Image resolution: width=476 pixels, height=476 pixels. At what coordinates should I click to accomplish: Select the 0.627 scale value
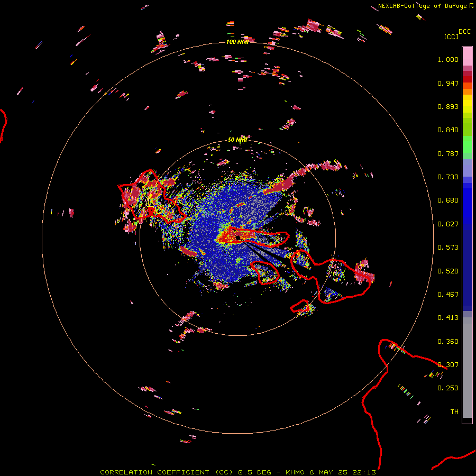(448, 224)
